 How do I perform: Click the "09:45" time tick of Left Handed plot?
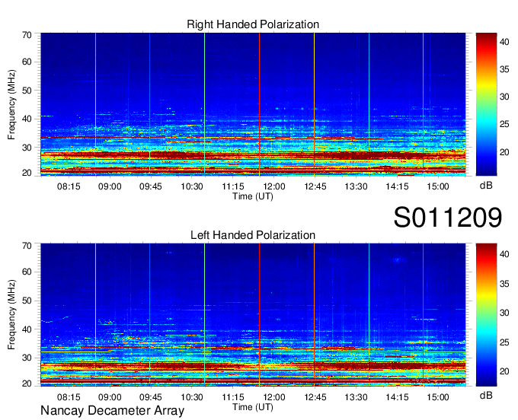click(x=151, y=397)
